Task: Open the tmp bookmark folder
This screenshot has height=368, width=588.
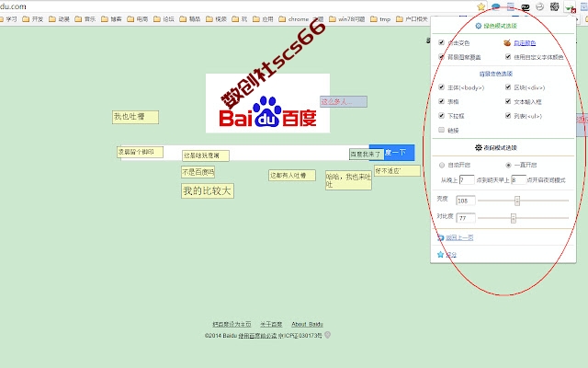Action: pyautogui.click(x=380, y=19)
